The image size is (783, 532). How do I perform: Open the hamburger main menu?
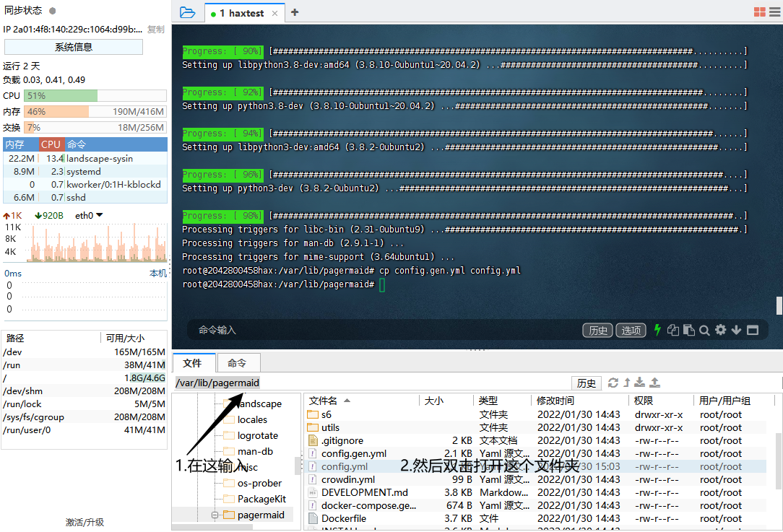775,12
